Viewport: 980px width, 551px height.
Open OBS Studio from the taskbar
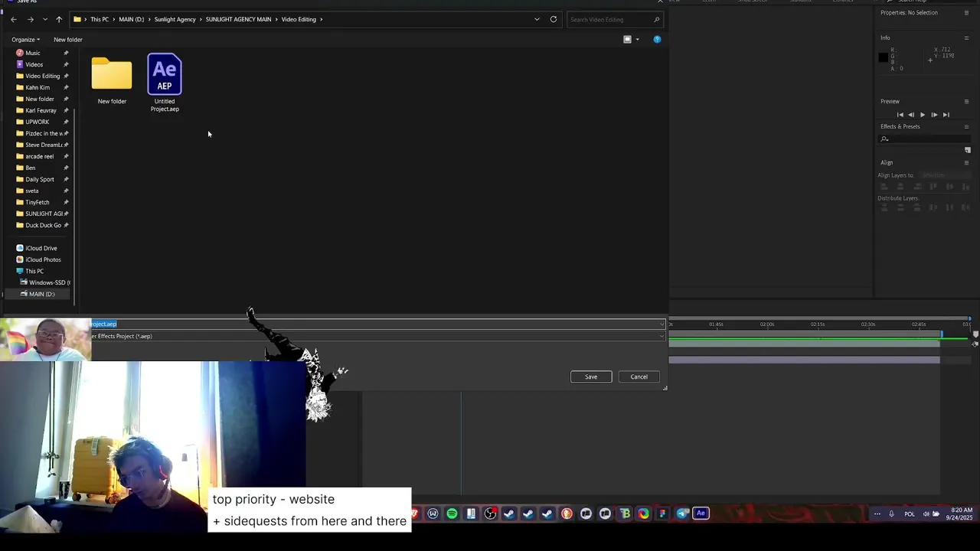tap(490, 514)
